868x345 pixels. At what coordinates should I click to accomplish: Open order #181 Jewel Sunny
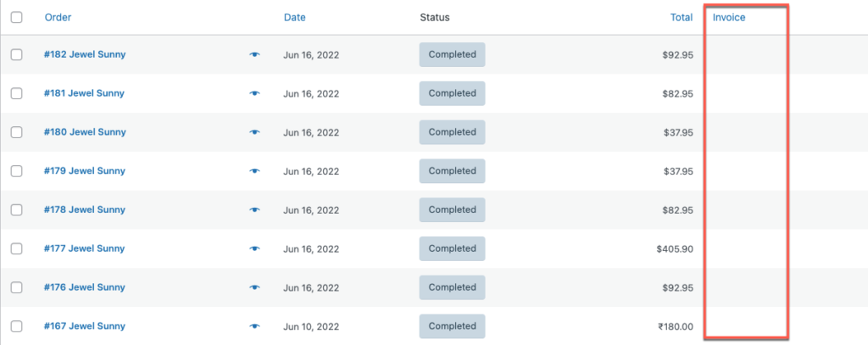(x=84, y=93)
